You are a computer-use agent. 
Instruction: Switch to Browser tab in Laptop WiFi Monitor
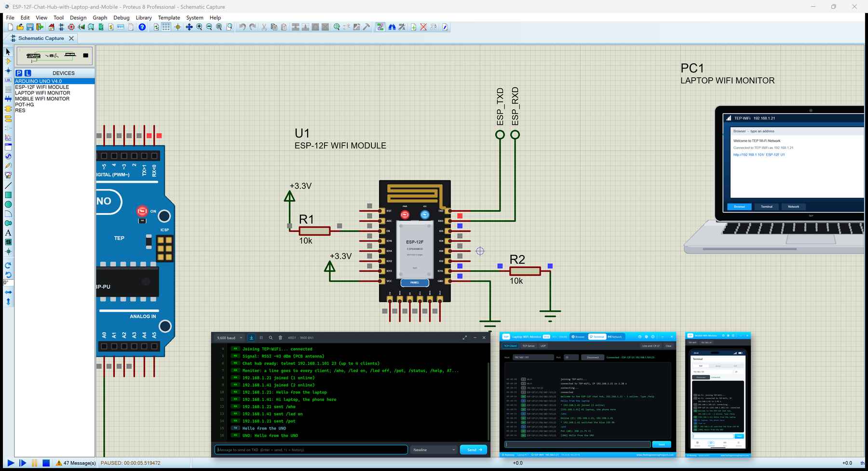coord(578,336)
